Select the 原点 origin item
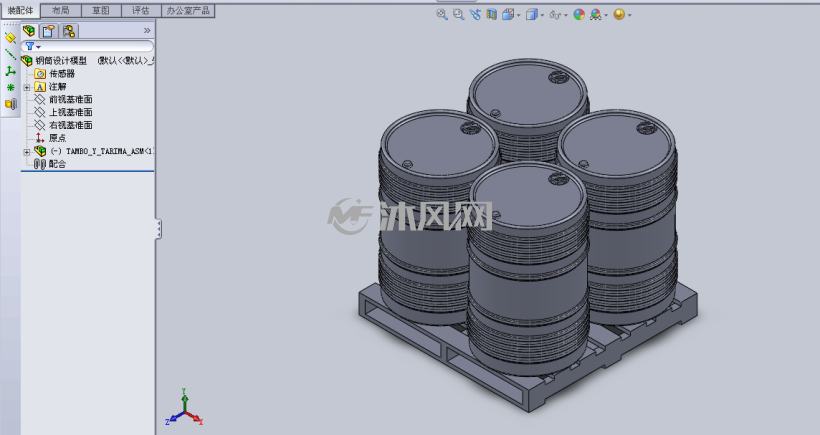The image size is (820, 435). tap(50, 138)
